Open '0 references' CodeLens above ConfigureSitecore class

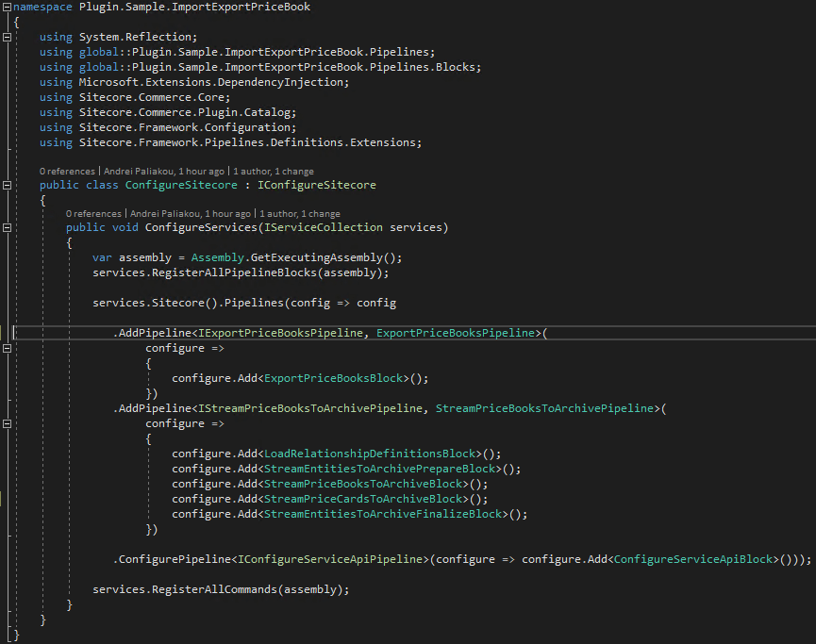[67, 172]
